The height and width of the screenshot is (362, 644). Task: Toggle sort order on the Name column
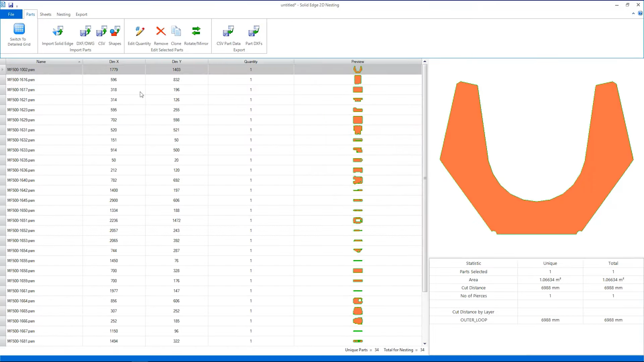pyautogui.click(x=41, y=61)
